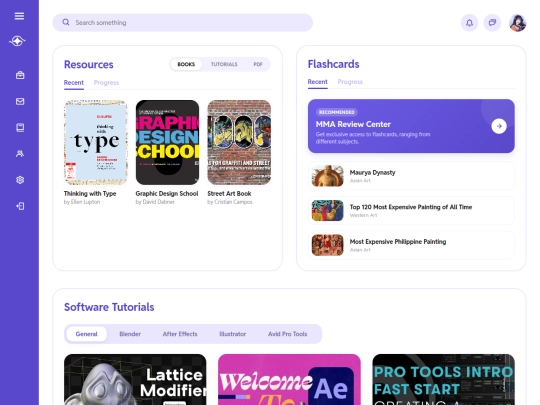Image resolution: width=540 pixels, height=405 pixels.
Task: Open the Thinking with Type book cover
Action: 96,143
